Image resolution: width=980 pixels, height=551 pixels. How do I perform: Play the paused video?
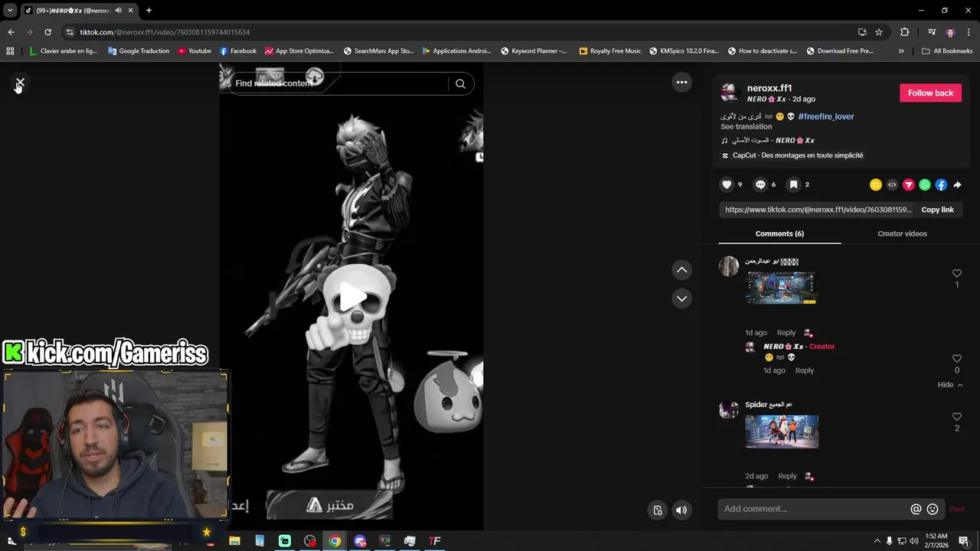351,296
